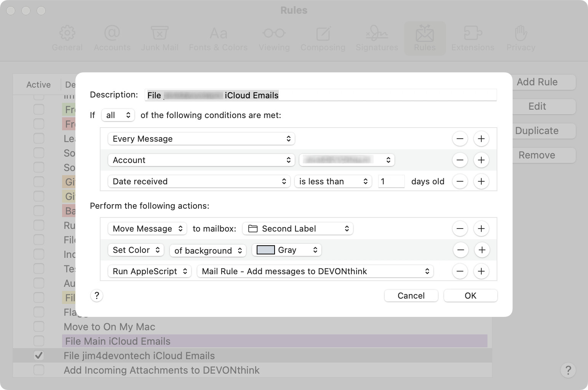
Task: Click the Junk Mail preferences icon
Action: coord(160,38)
